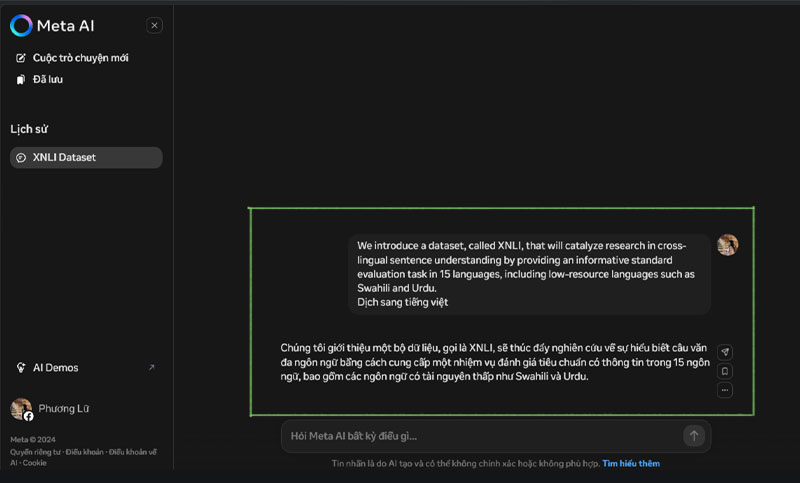Close the sidebar with the X button
This screenshot has width=800, height=483.
point(154,26)
